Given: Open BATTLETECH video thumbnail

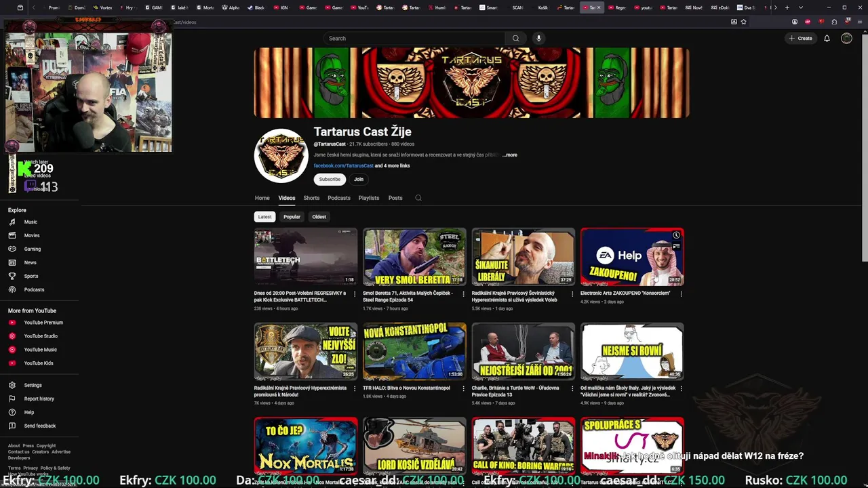Looking at the screenshot, I should pyautogui.click(x=306, y=257).
